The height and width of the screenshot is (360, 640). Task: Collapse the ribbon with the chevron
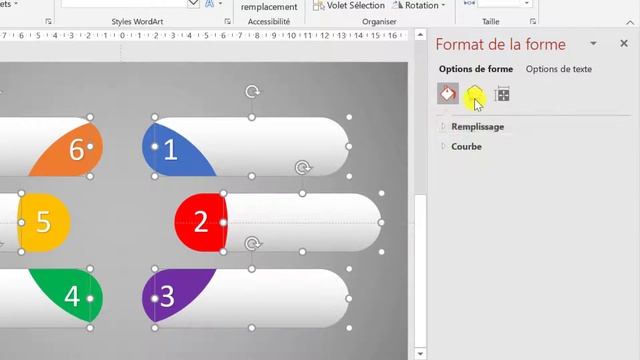[x=630, y=23]
